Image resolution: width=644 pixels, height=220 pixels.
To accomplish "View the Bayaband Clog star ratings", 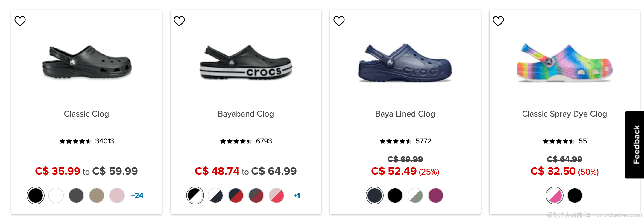I will 236,141.
